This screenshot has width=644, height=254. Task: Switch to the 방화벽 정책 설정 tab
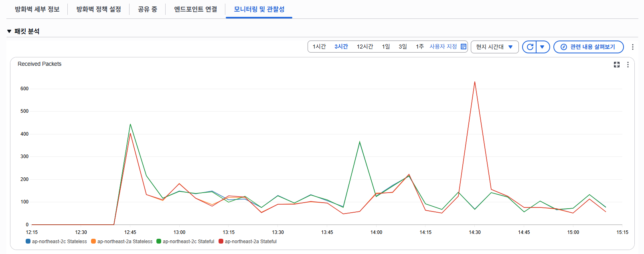pos(99,9)
